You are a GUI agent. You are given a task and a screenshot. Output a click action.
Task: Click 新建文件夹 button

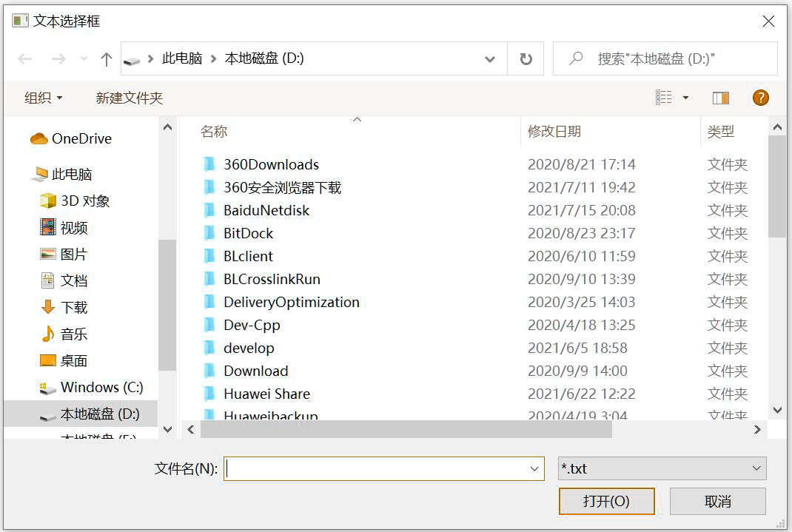[130, 98]
